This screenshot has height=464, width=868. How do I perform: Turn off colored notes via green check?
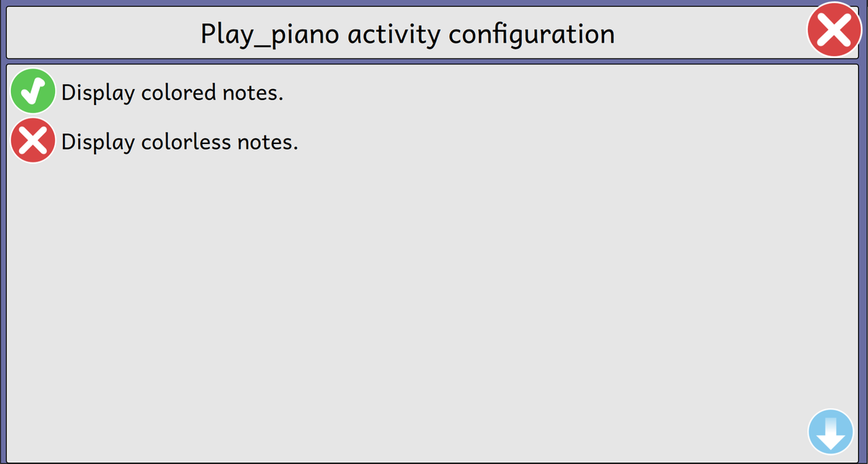(x=33, y=92)
